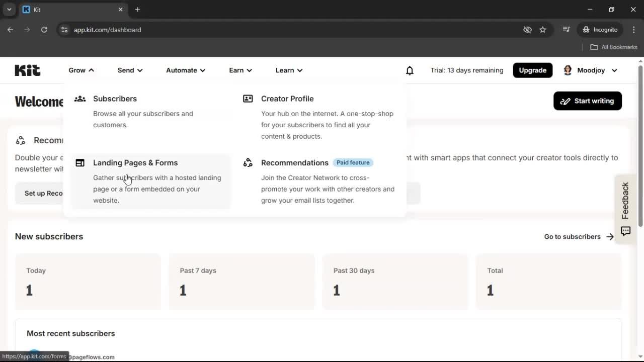The width and height of the screenshot is (644, 362).
Task: Click the Creator Profile card icon
Action: click(248, 99)
